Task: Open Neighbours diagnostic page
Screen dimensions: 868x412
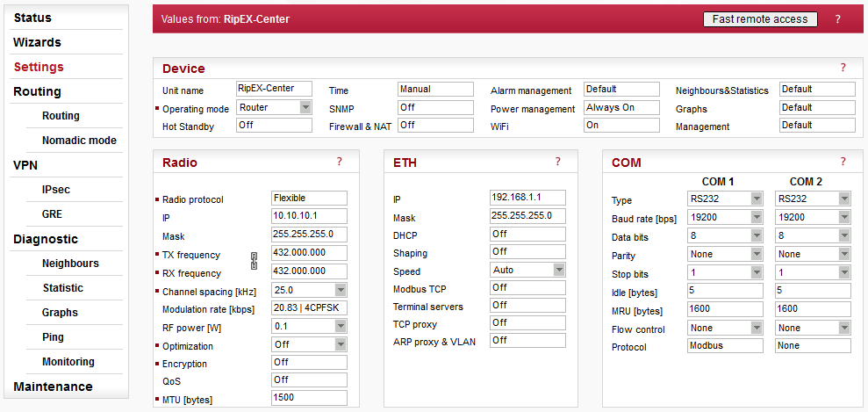Action: click(70, 264)
